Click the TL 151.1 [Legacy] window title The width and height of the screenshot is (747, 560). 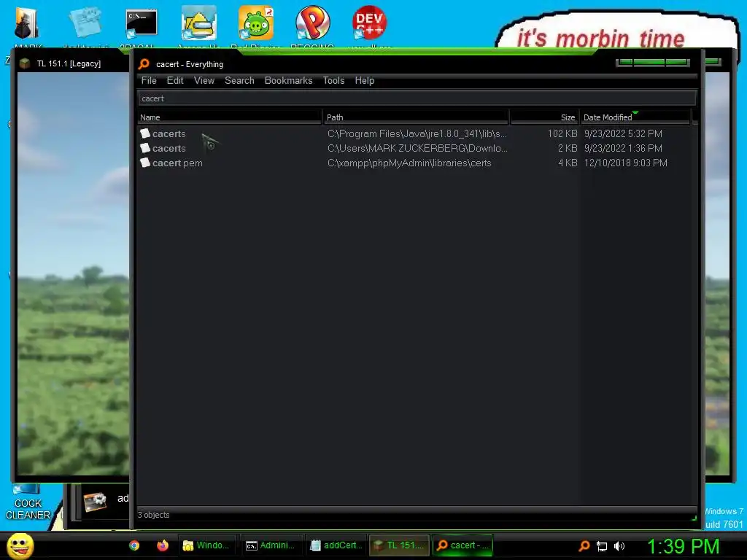(x=69, y=63)
